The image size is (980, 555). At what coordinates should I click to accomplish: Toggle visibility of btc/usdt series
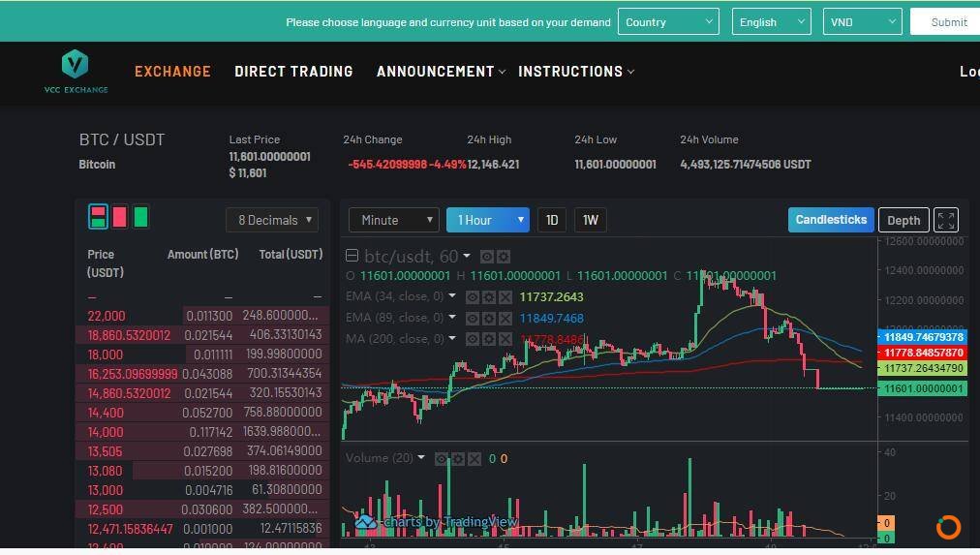487,257
